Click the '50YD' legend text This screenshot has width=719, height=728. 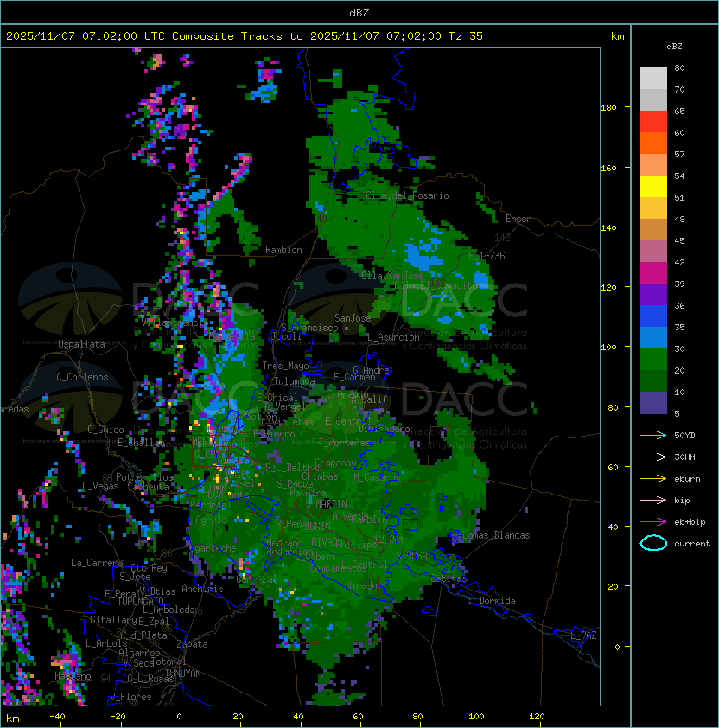(684, 436)
